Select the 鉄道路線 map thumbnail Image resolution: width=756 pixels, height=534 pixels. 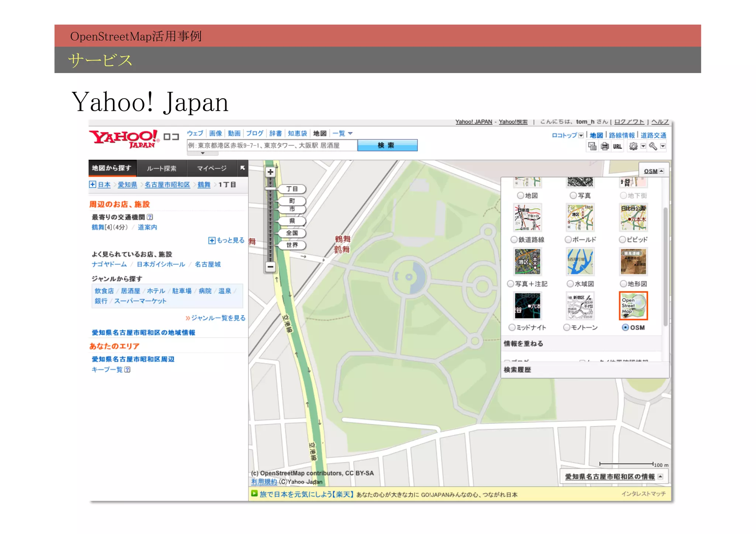pos(528,217)
